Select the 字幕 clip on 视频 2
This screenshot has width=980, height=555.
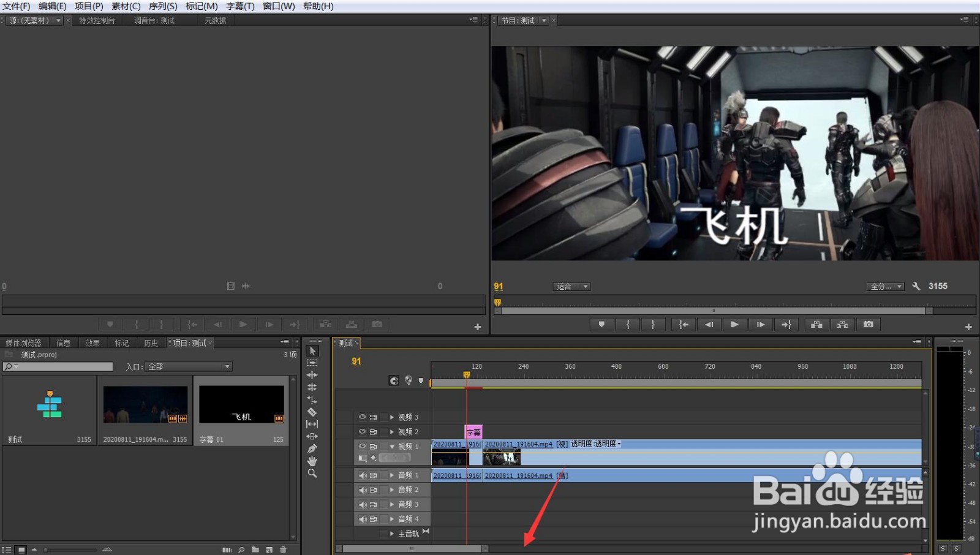473,432
